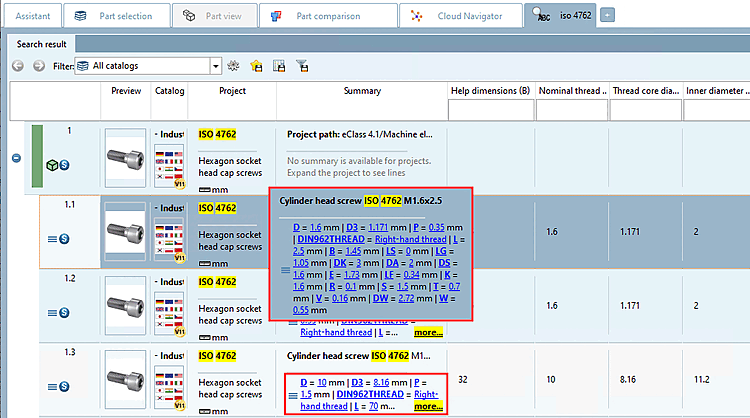This screenshot has width=750, height=418.
Task: Click the settings gear icon beside filter
Action: (x=233, y=66)
